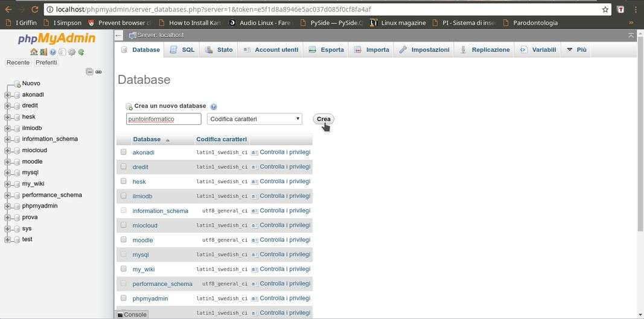
Task: Open the moodle database link in table
Action: point(142,240)
